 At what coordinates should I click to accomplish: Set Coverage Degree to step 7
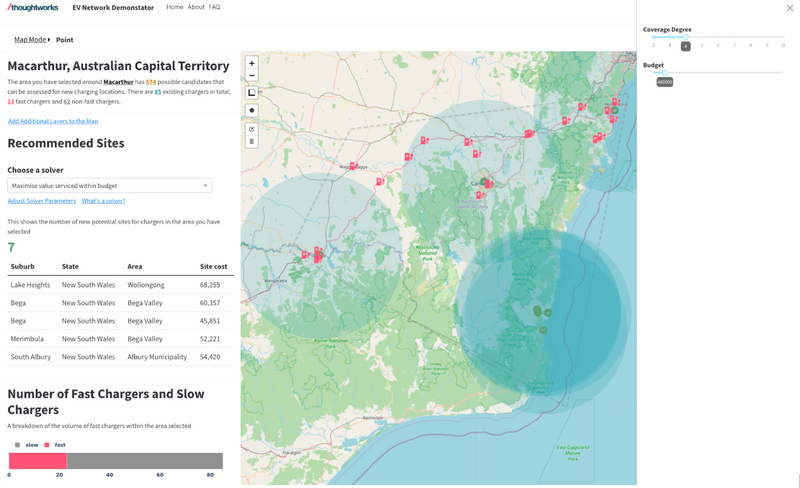coord(734,37)
